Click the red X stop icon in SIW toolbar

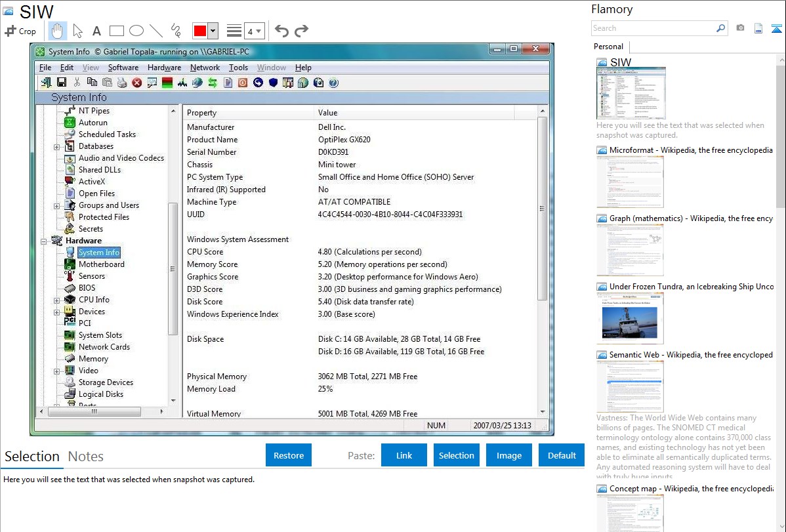pos(137,83)
